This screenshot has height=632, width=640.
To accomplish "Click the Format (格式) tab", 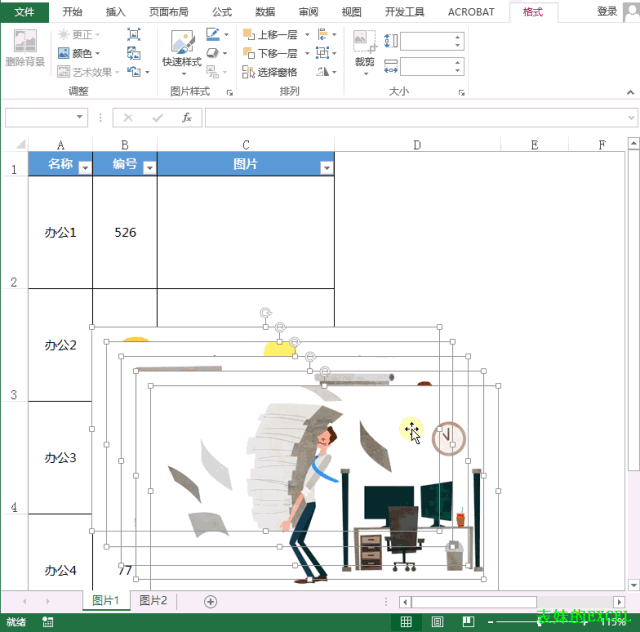I will [x=533, y=12].
